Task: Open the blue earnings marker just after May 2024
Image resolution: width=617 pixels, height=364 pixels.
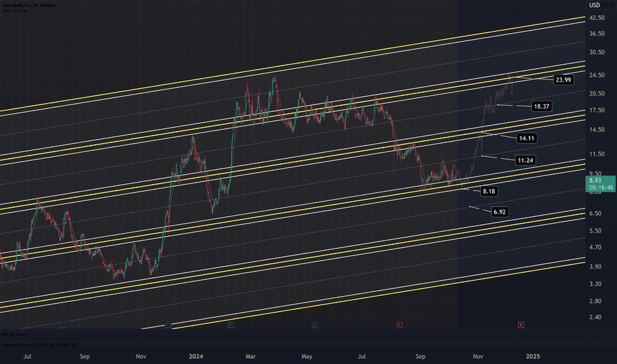Action: coord(315,325)
